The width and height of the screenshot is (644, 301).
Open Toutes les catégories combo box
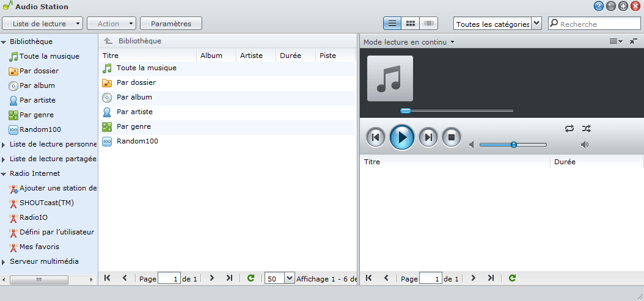tap(497, 24)
